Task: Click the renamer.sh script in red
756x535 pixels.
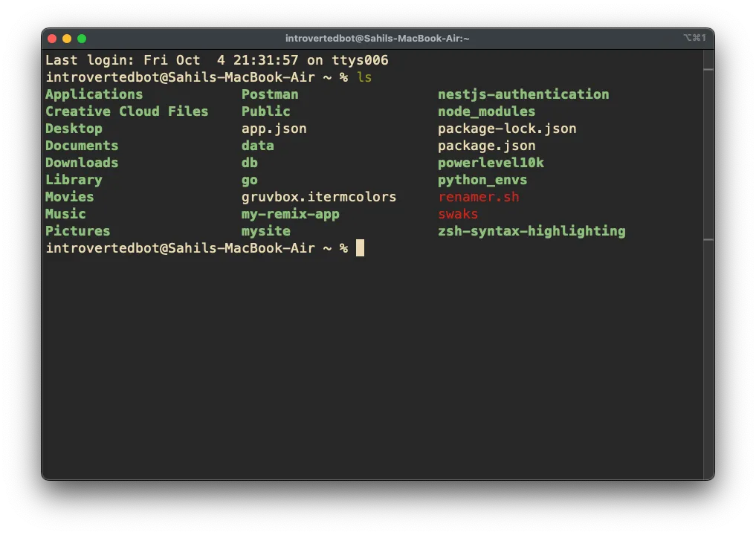Action: point(478,197)
